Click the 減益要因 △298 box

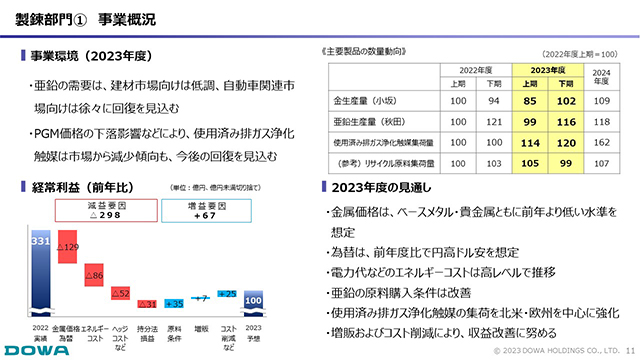tap(106, 211)
